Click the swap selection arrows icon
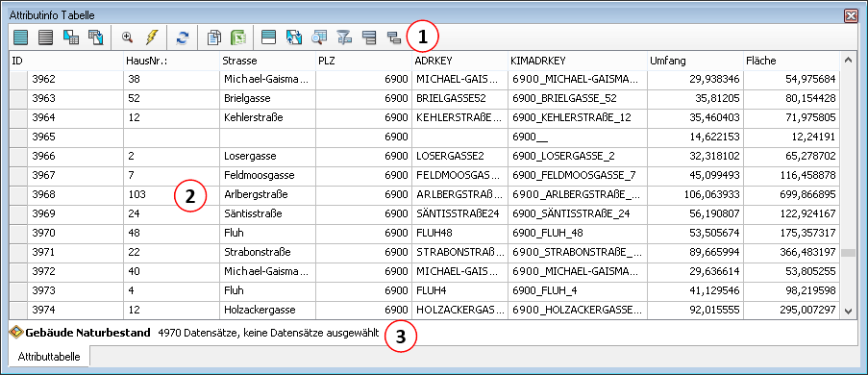Viewport: 868px width, 375px height. (293, 37)
